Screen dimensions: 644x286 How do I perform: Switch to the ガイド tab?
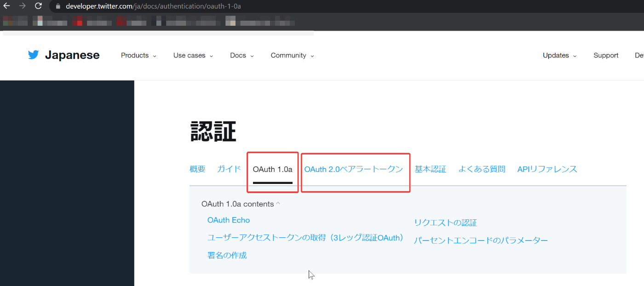229,169
